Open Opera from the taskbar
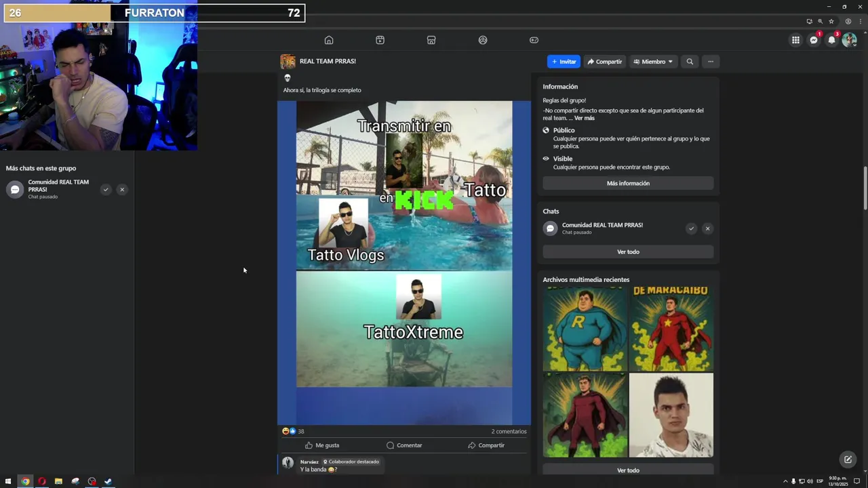 click(42, 481)
